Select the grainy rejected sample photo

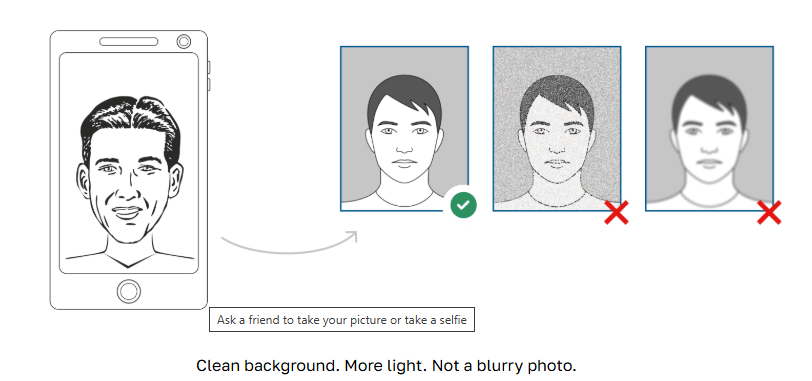[x=557, y=128]
